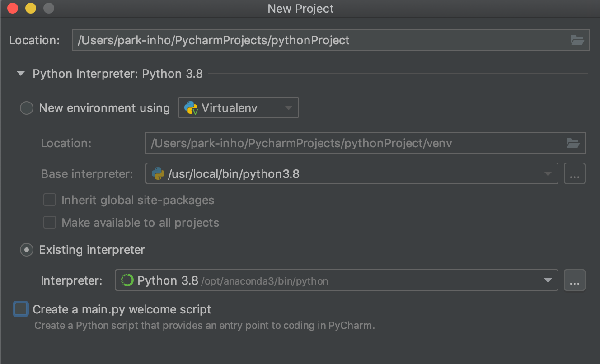Click the yellow minimize window button
This screenshot has height=364, width=600.
pos(30,8)
